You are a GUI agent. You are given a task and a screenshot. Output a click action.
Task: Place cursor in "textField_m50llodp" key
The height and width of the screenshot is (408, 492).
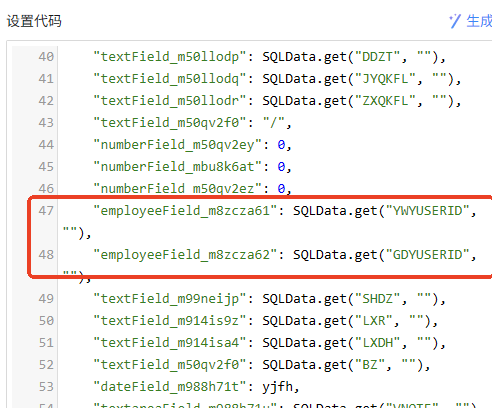click(170, 57)
